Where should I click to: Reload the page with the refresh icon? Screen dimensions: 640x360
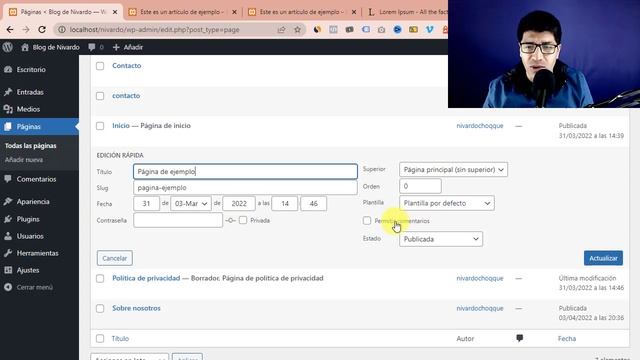[x=42, y=29]
